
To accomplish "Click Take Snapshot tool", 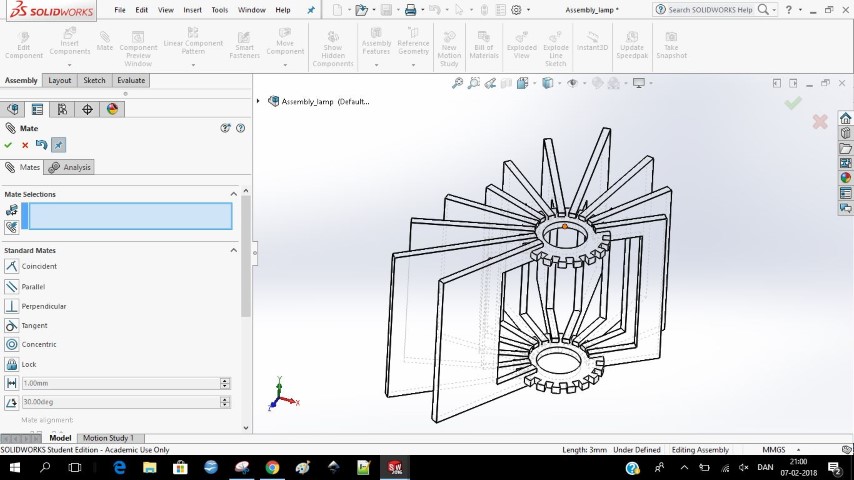I will (671, 45).
